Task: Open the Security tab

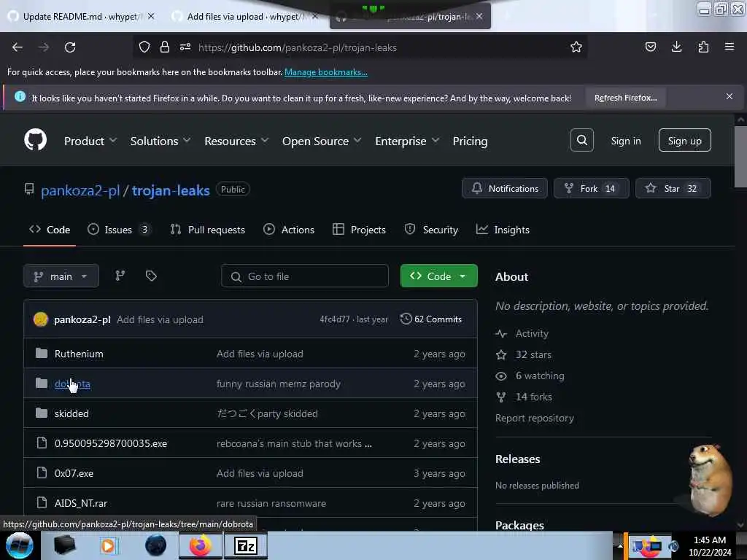Action: click(431, 230)
